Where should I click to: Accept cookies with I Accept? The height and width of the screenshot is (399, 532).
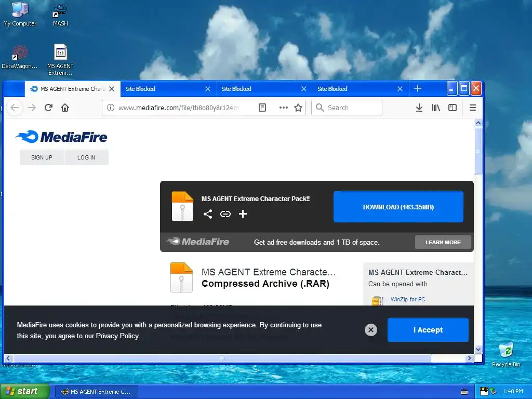coord(428,330)
